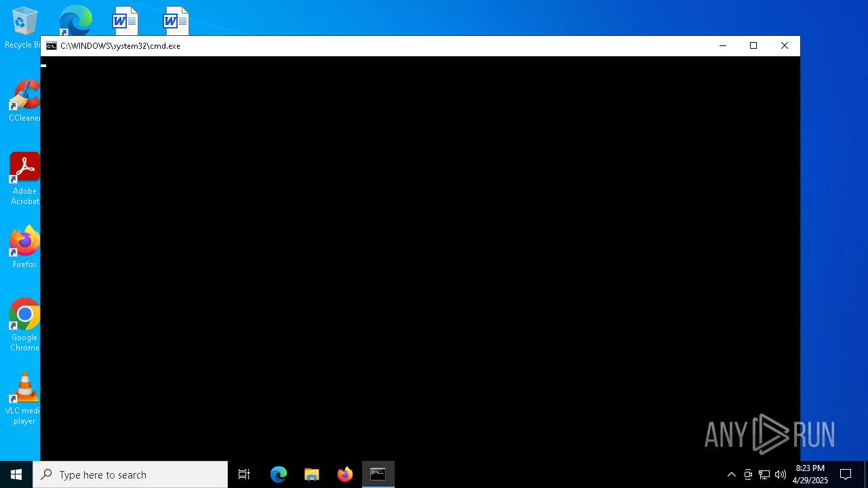Open the Google Chrome desktop shortcut
868x488 pixels.
tap(24, 325)
